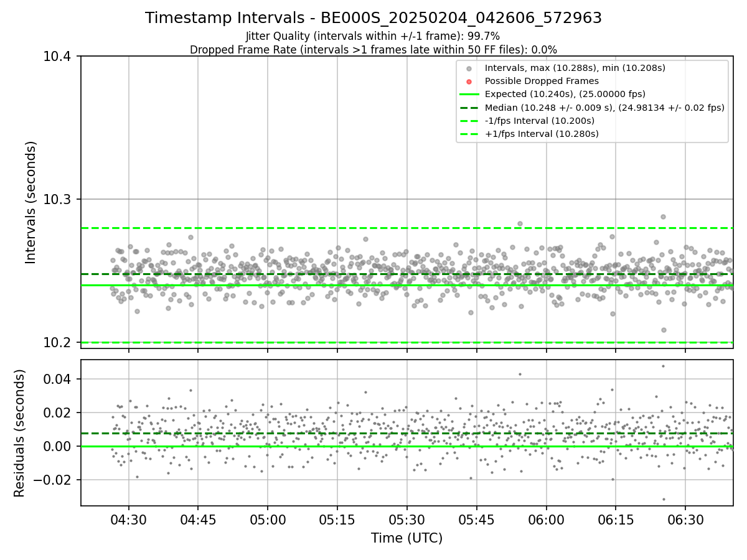This screenshot has width=747, height=560.
Task: Click the '04:30' time tick label
Action: click(129, 519)
